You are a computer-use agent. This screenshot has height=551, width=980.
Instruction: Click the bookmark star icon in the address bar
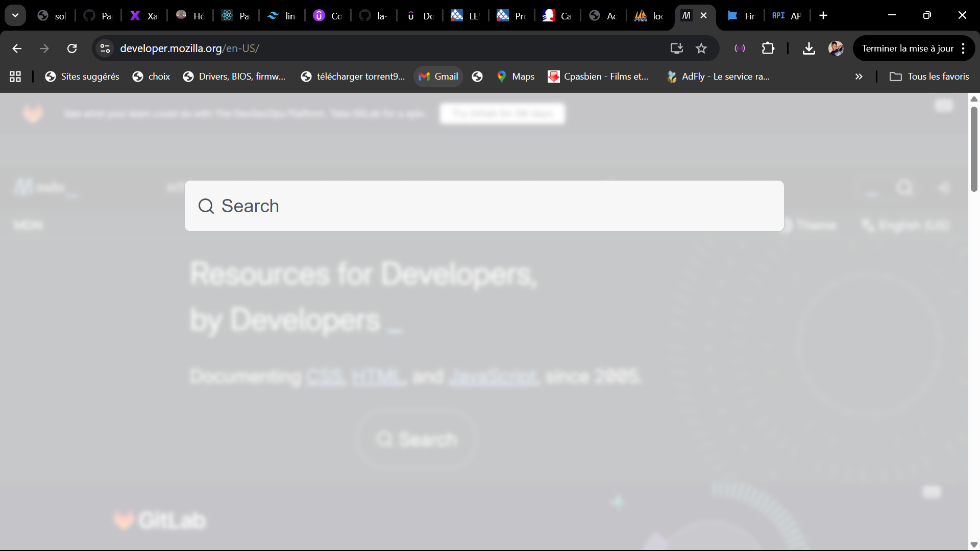701,48
